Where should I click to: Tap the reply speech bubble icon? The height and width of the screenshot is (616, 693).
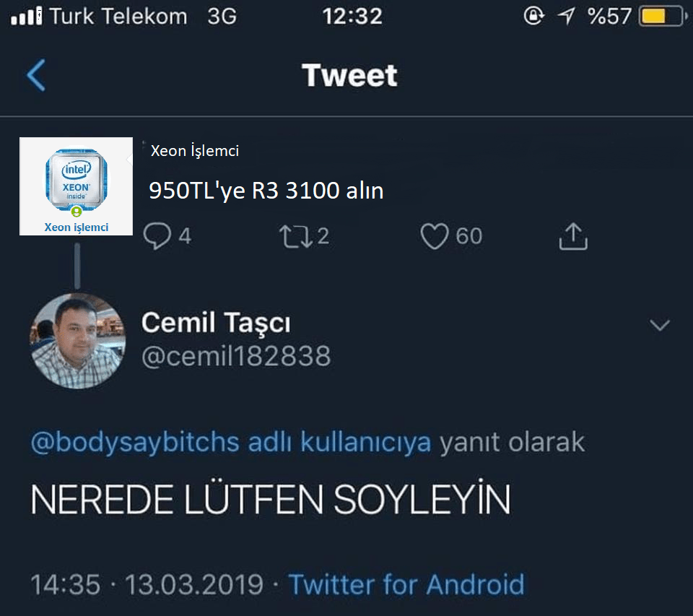coord(157,236)
